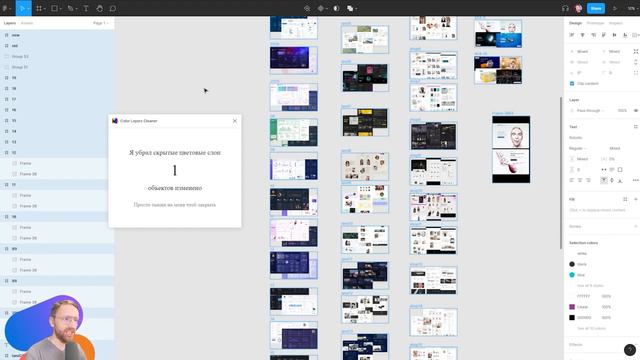Toggle layer visibility eye icon
The image size is (640, 360).
click(x=636, y=111)
